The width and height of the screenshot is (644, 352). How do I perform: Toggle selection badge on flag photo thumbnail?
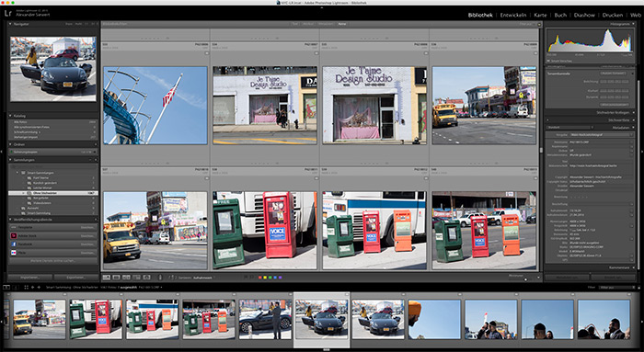(207, 53)
